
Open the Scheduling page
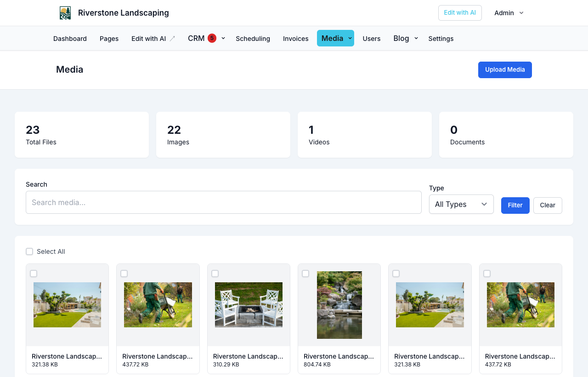point(253,39)
